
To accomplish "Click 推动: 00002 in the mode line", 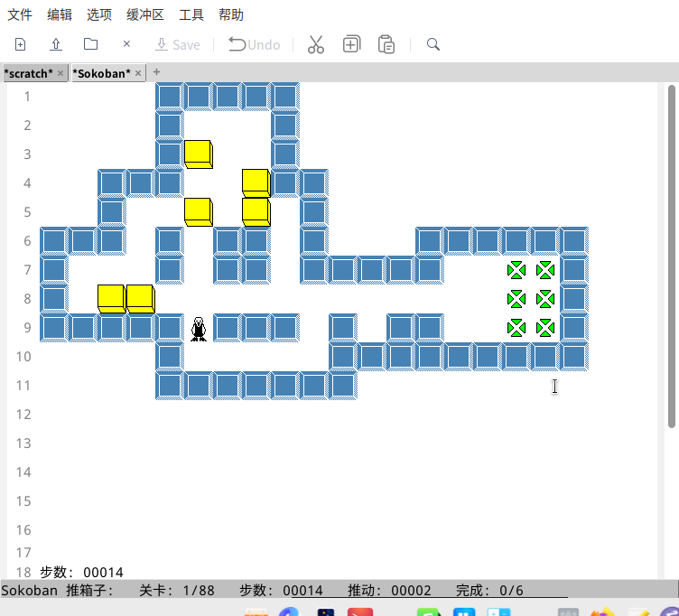I will coord(389,591).
